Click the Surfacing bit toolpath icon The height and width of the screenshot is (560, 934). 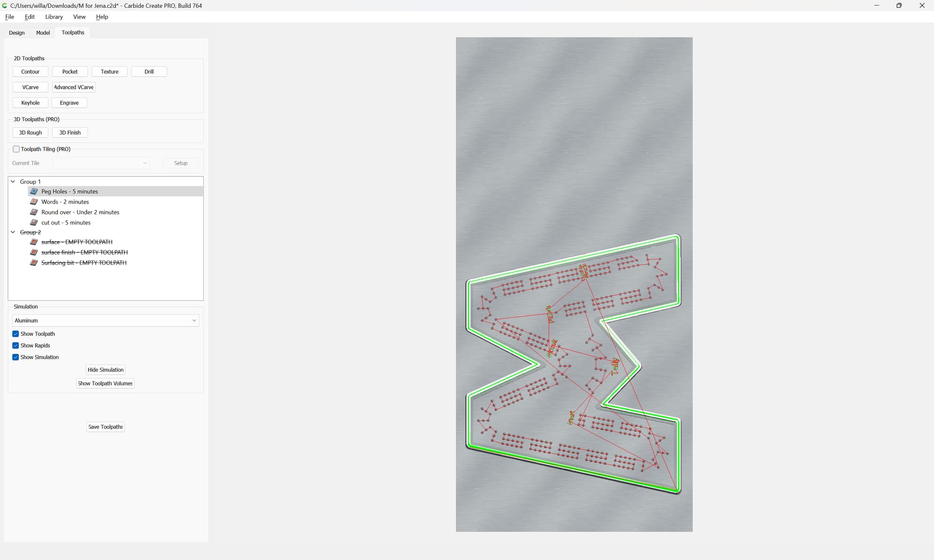pyautogui.click(x=34, y=262)
